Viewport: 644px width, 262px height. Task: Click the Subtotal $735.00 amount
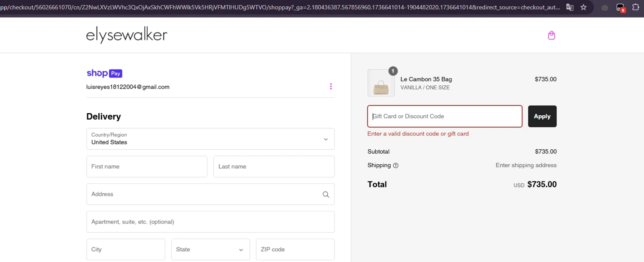[x=546, y=152]
